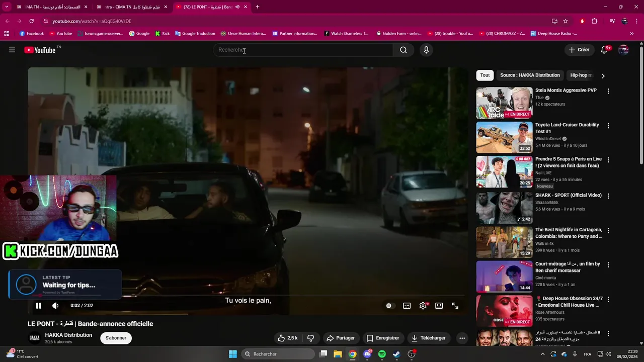Click the search magnifier button
This screenshot has height=362, width=644.
[x=404, y=50]
